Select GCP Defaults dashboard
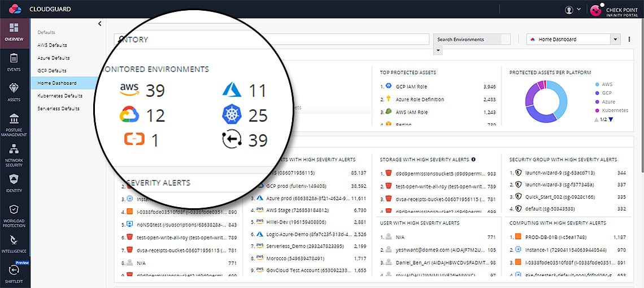Image resolution: width=644 pixels, height=288 pixels. (52, 71)
